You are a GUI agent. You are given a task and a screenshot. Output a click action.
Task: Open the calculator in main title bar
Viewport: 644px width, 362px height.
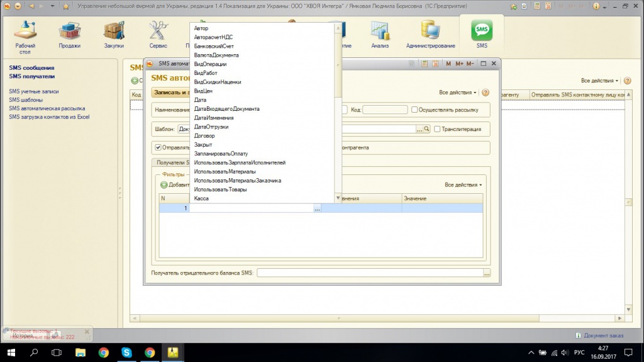[537, 6]
